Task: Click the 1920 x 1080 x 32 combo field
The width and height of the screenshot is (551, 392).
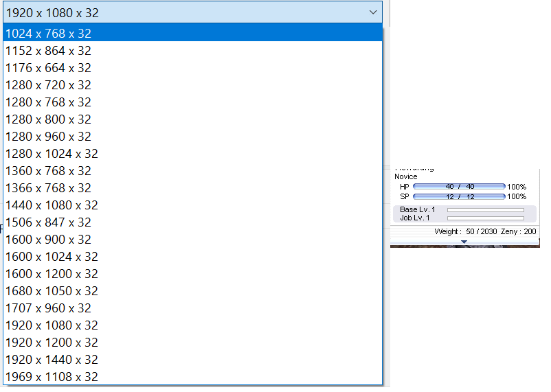Action: pyautogui.click(x=192, y=12)
